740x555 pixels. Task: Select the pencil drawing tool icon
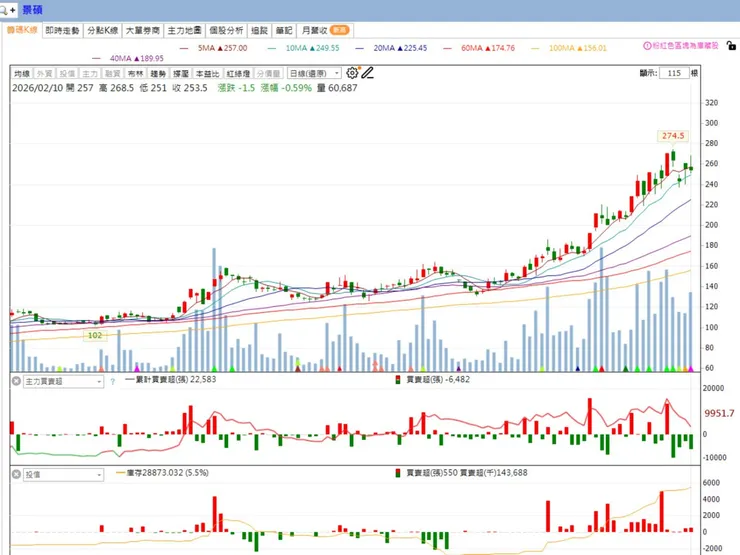coord(368,73)
